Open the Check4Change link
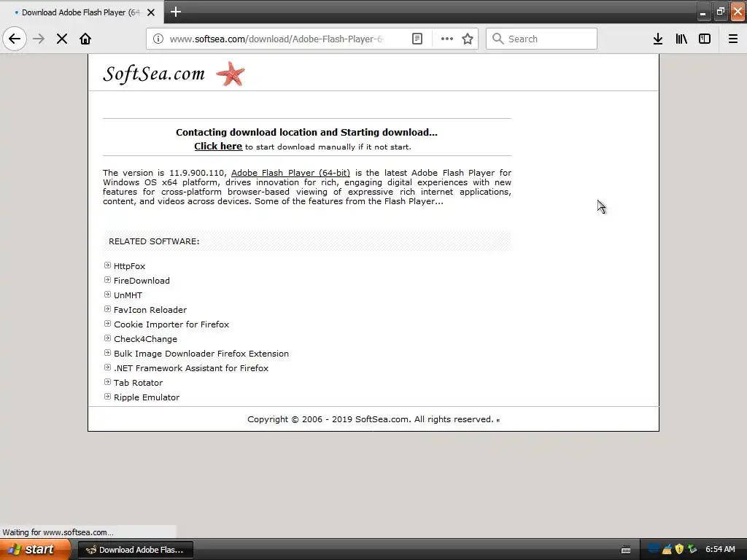 145,339
